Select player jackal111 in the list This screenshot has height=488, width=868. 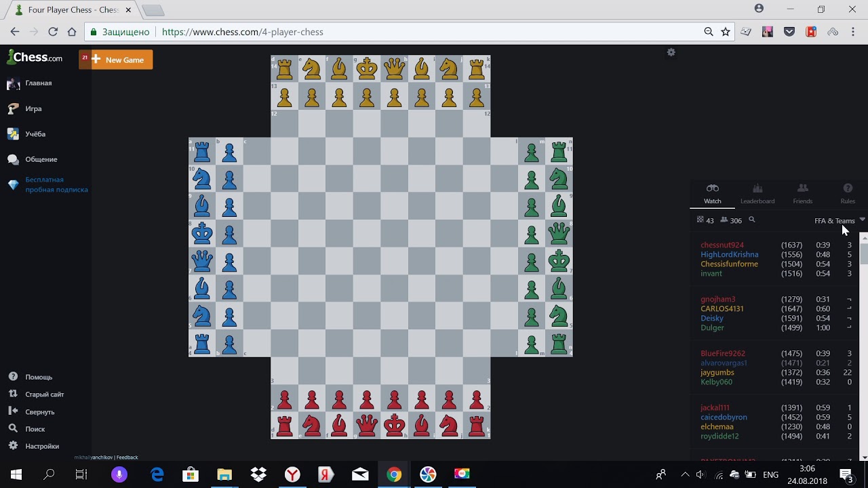point(715,408)
